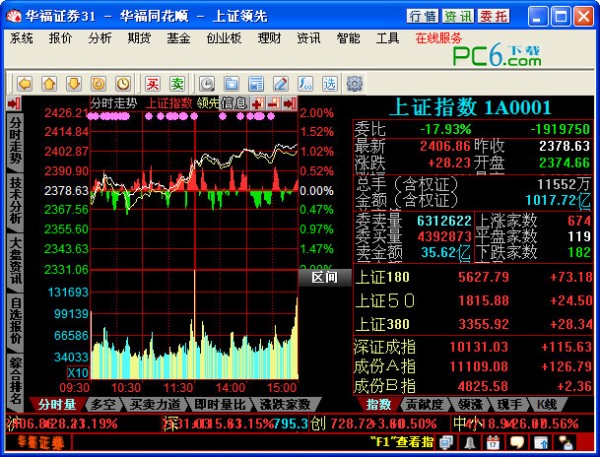This screenshot has height=457, width=600.
Task: Open the red 在线服务 menu
Action: [439, 38]
